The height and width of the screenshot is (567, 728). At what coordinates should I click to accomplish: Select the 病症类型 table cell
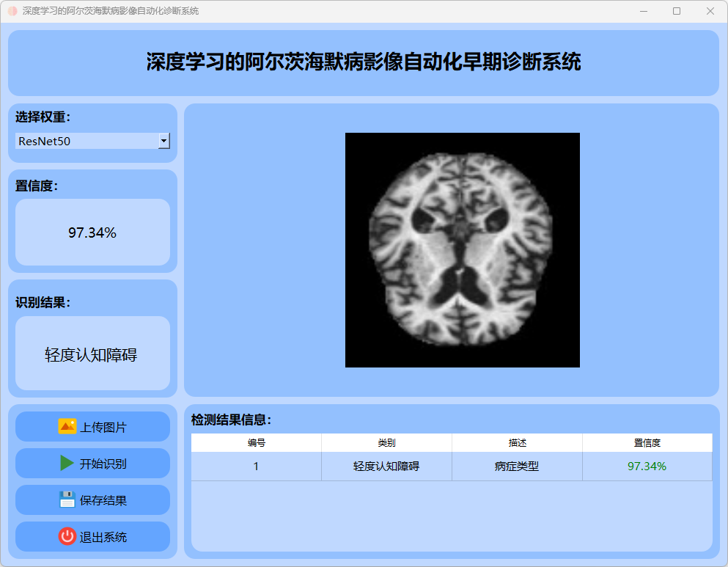(x=517, y=467)
